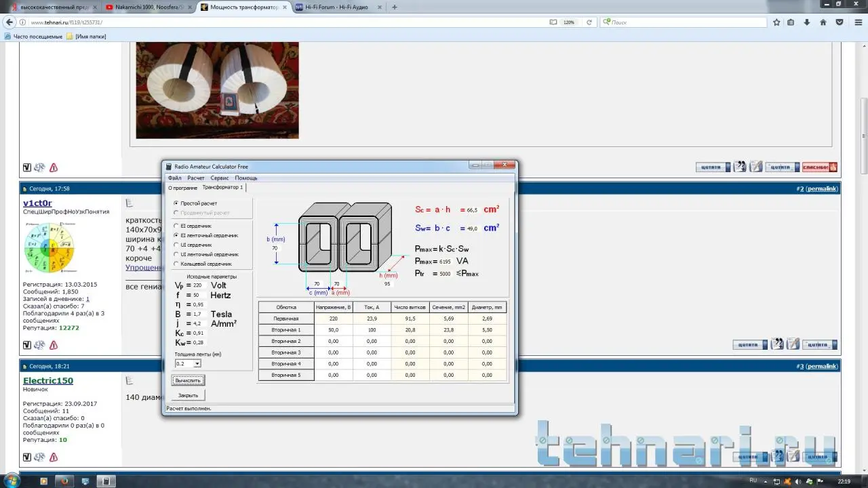Go to the browser home page icon
Image resolution: width=868 pixels, height=488 pixels.
coord(823,22)
